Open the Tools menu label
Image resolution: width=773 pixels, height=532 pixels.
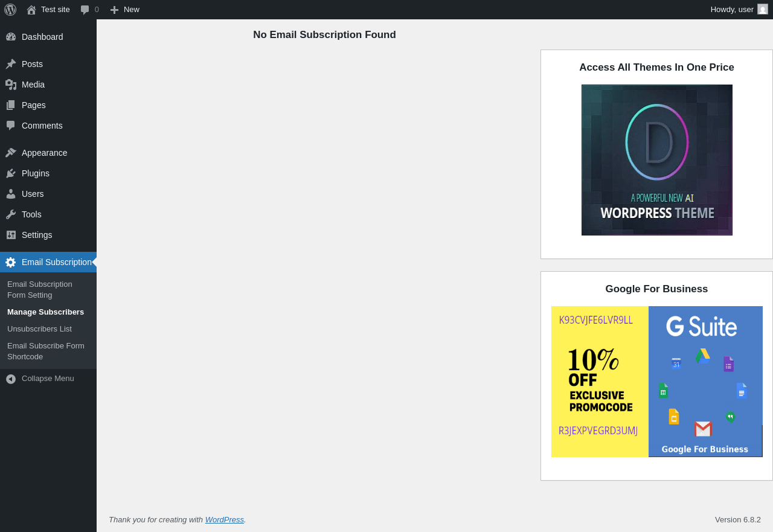(31, 214)
